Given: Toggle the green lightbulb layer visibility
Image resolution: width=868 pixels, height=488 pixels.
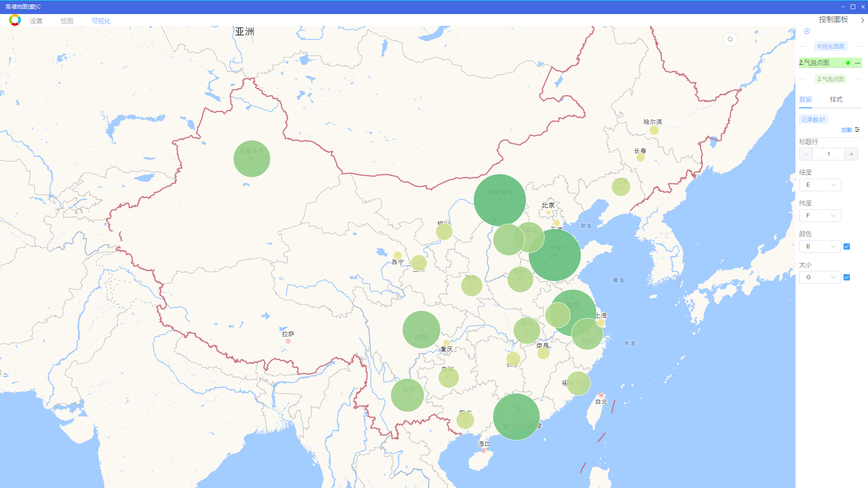Looking at the screenshot, I should (848, 63).
